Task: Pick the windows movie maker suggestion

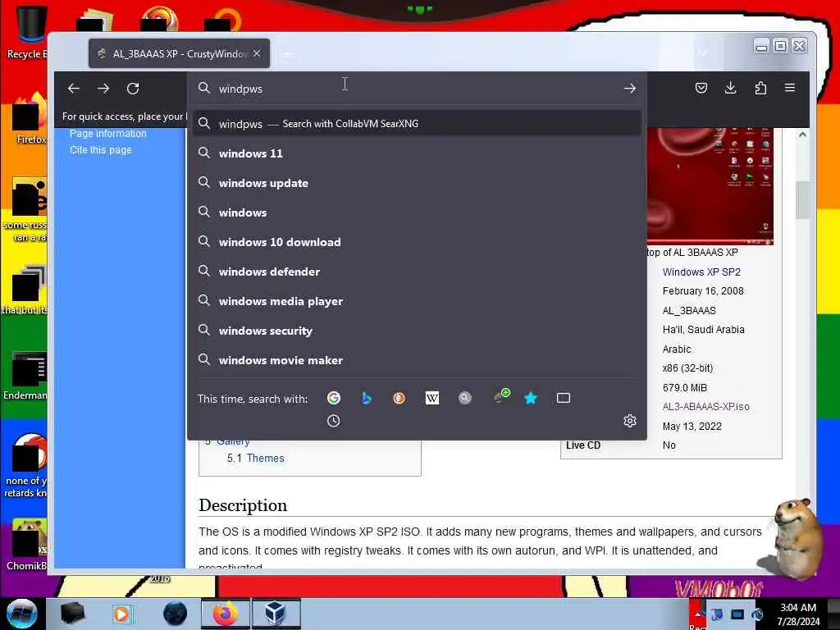Action: tap(417, 360)
